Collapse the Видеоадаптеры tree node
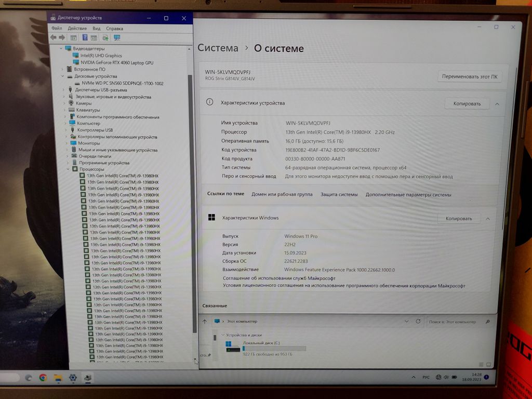 click(x=61, y=48)
